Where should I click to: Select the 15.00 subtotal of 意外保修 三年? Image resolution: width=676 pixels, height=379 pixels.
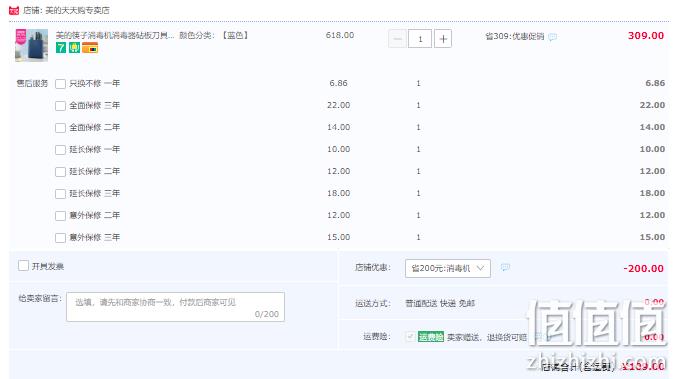point(652,237)
